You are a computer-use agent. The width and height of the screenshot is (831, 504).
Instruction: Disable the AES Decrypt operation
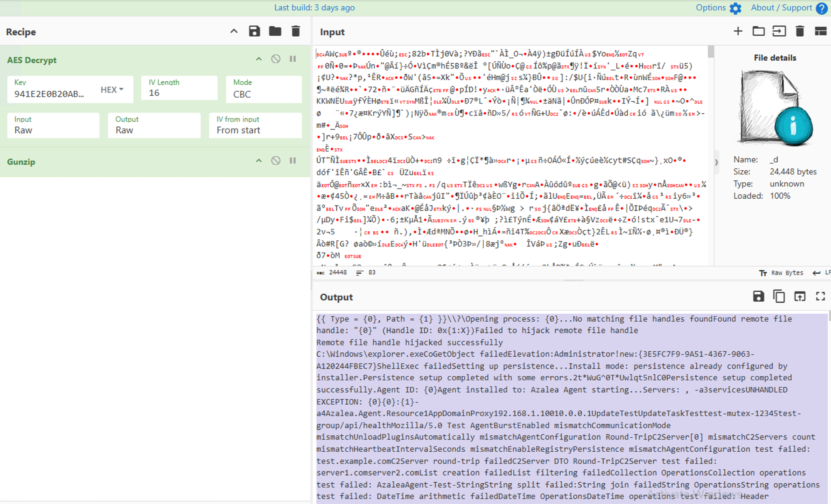point(276,59)
